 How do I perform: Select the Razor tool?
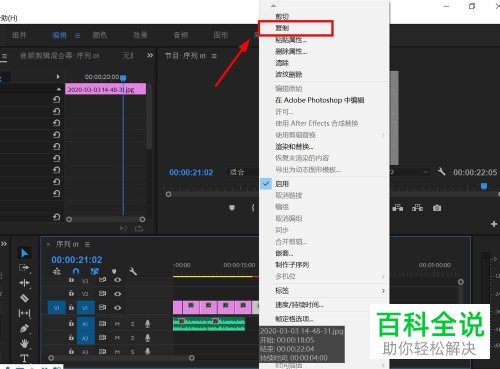(x=24, y=298)
